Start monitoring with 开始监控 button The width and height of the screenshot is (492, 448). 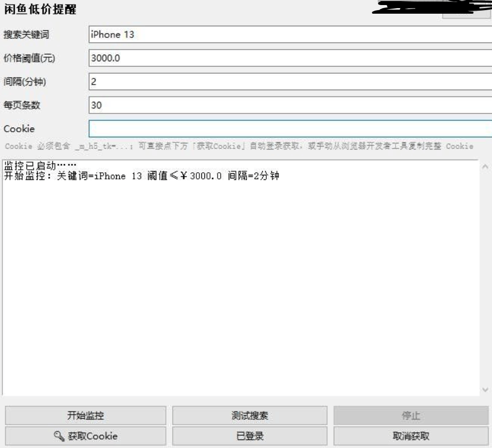pyautogui.click(x=85, y=416)
